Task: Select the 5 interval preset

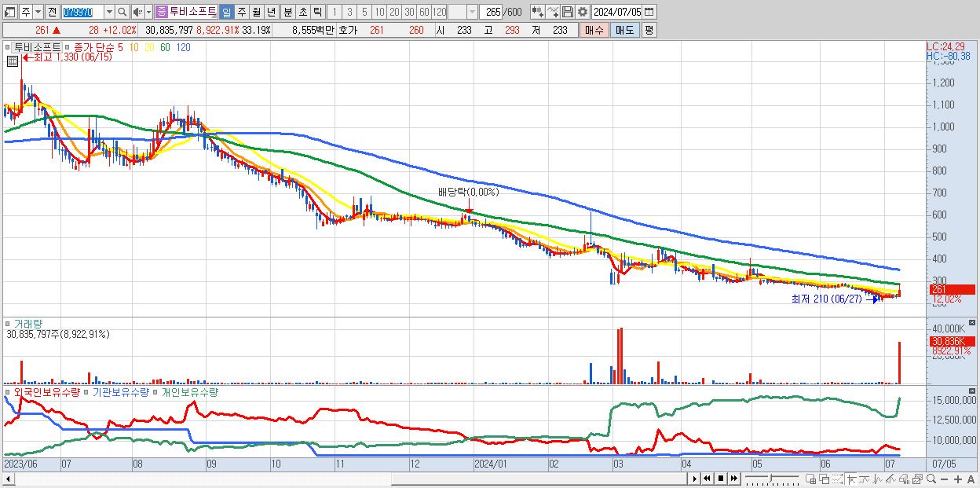Action: [364, 12]
